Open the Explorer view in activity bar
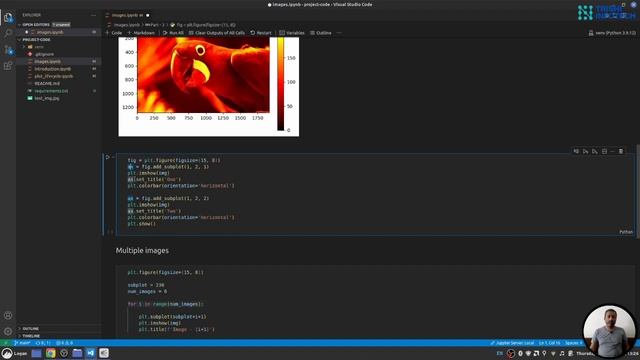 pyautogui.click(x=8, y=17)
